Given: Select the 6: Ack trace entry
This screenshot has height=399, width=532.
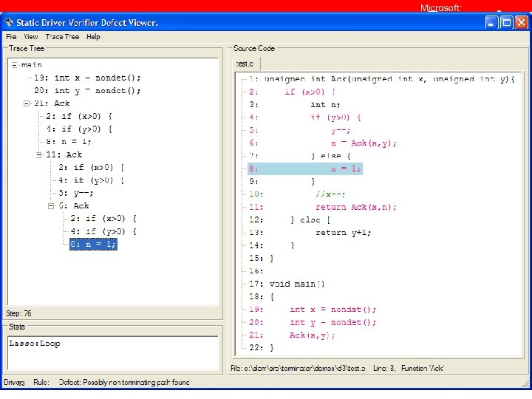Looking at the screenshot, I should pos(74,205).
